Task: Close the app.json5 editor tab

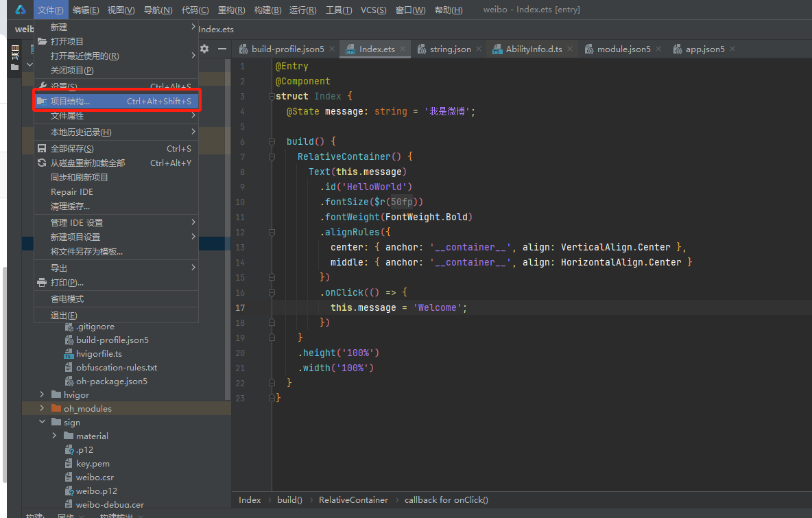Action: 732,49
